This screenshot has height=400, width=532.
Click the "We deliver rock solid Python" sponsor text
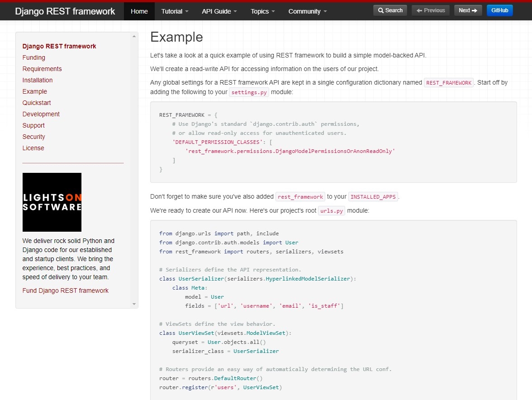[69, 259]
